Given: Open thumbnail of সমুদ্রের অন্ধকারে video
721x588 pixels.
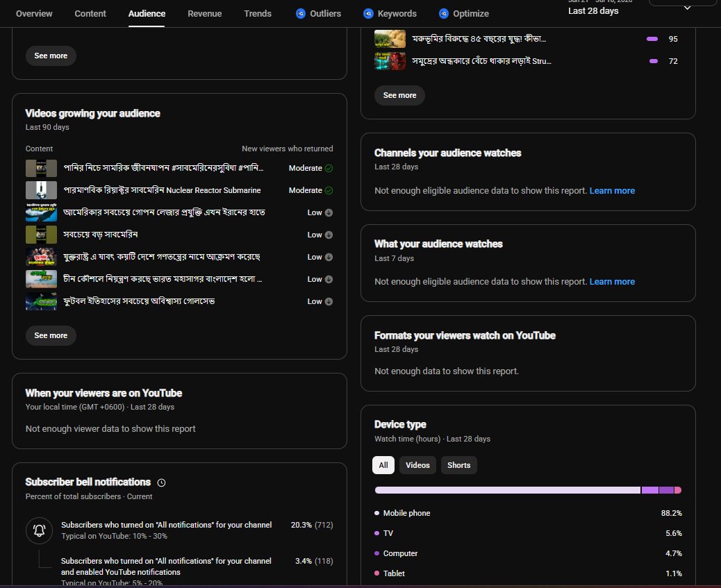Looking at the screenshot, I should tap(390, 61).
